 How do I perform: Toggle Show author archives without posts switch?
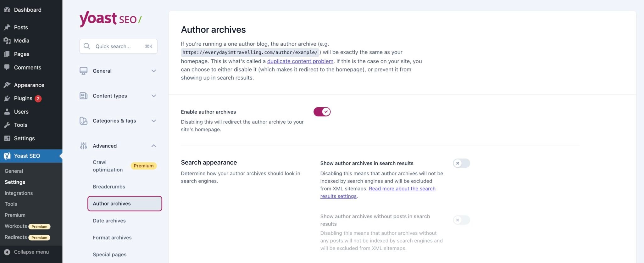(x=461, y=220)
